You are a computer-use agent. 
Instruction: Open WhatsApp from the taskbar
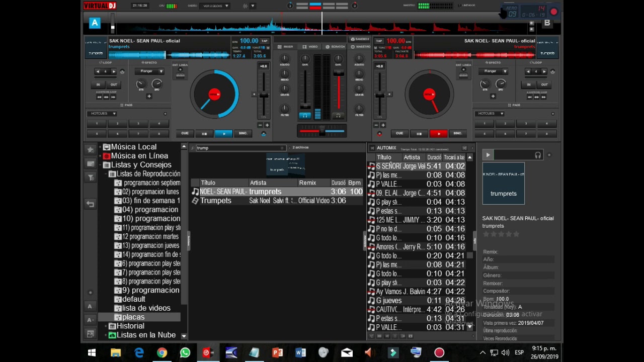tap(185, 352)
